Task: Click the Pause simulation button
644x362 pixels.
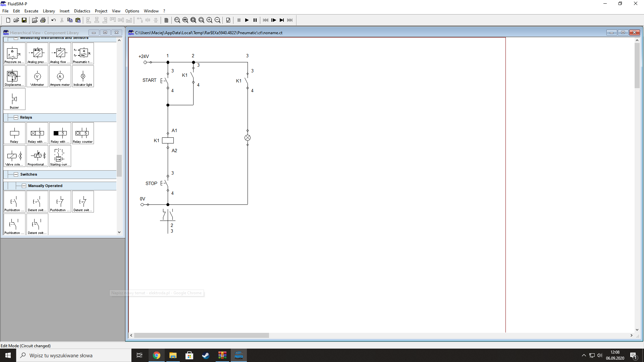Action: (x=255, y=20)
